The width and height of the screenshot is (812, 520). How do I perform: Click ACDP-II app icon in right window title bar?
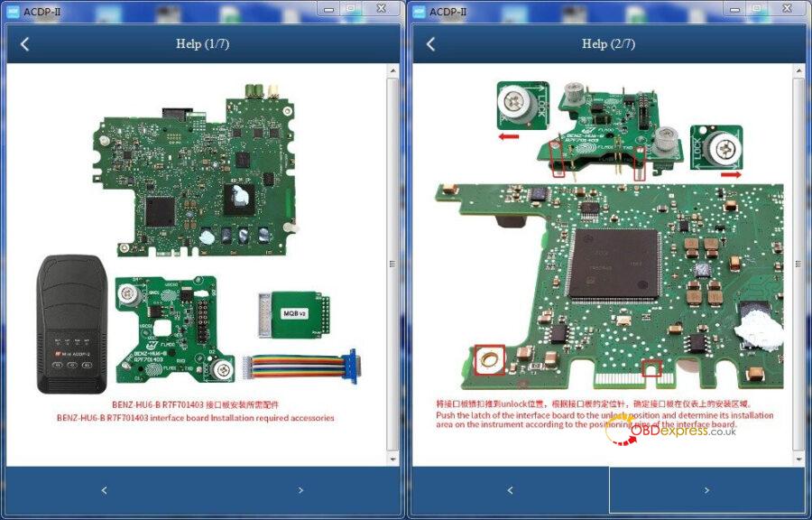pyautogui.click(x=420, y=11)
